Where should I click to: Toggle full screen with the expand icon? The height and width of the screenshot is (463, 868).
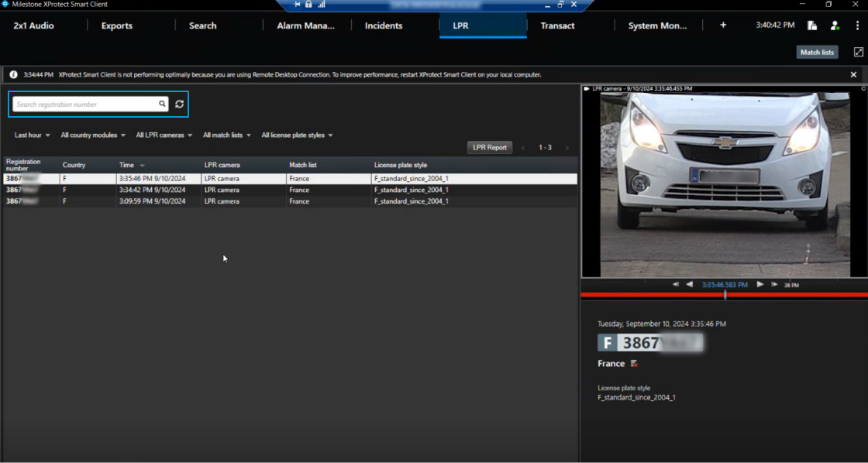[858, 52]
